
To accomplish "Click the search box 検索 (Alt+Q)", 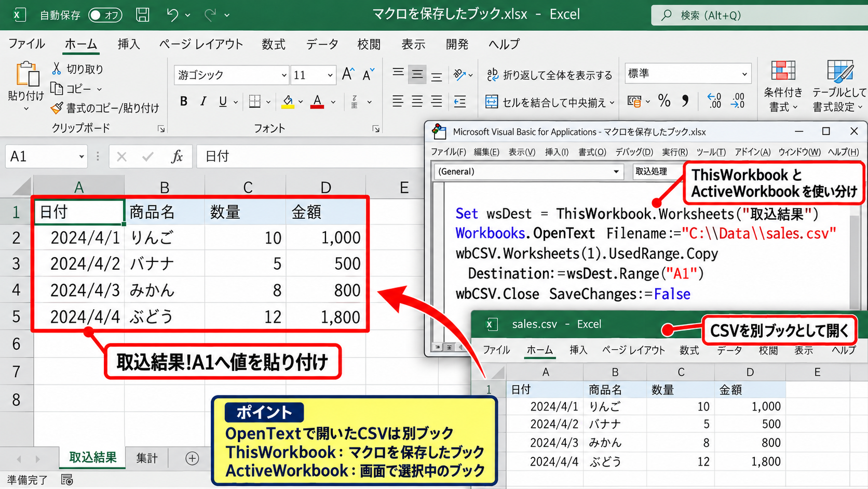I will click(x=759, y=15).
